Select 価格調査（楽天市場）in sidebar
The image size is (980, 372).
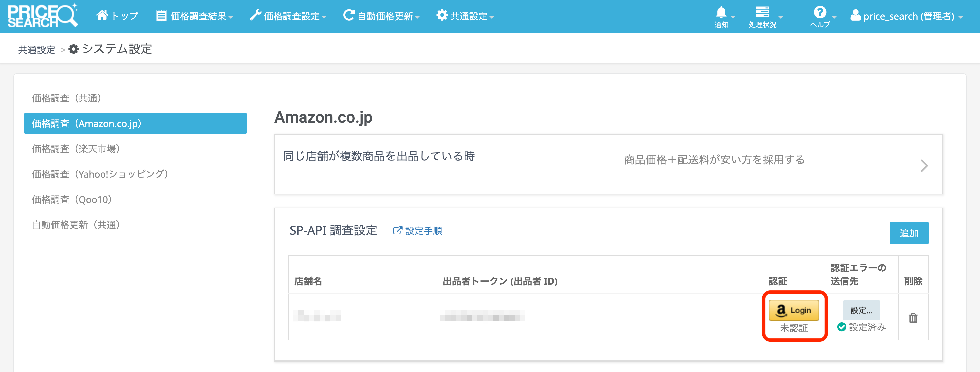76,149
